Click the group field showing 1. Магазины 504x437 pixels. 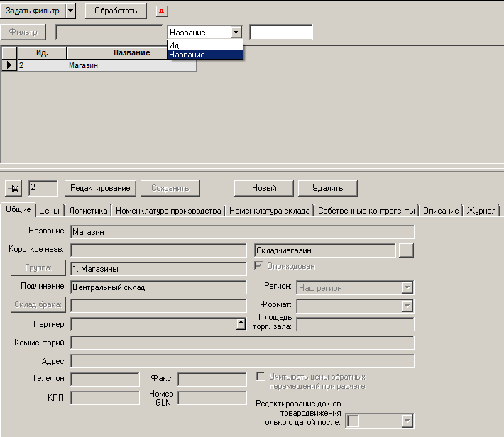[158, 269]
